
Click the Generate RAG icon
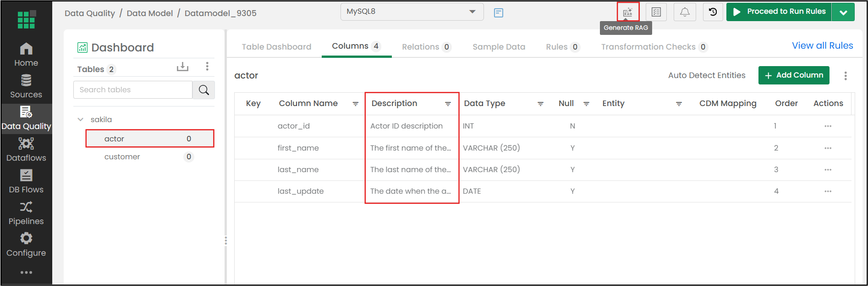click(627, 12)
